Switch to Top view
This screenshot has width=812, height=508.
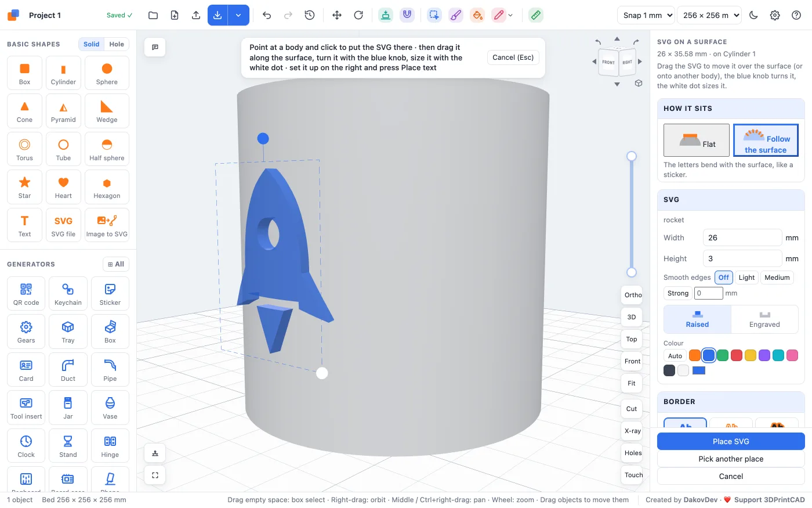pyautogui.click(x=632, y=339)
